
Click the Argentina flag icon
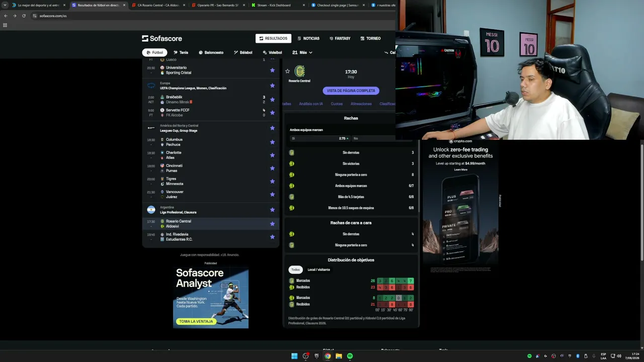(151, 210)
